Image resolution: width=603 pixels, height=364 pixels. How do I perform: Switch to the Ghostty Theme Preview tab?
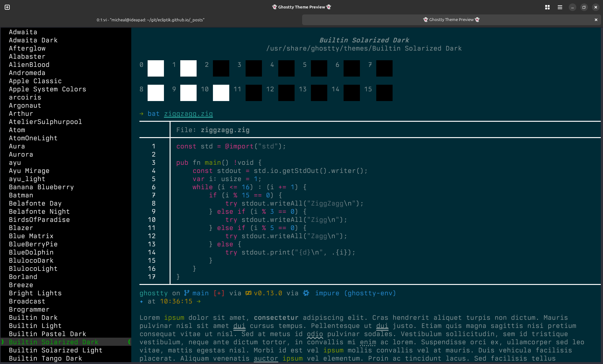[451, 19]
